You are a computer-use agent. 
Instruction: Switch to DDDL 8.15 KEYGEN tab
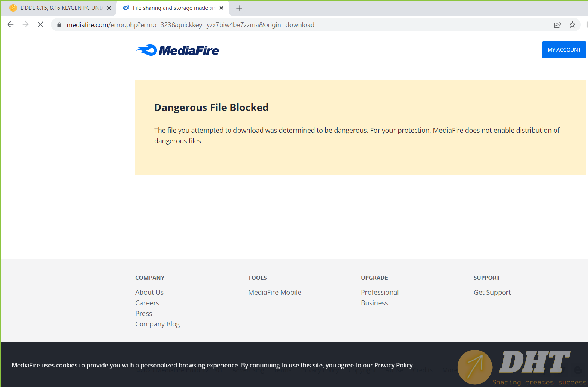[x=60, y=8]
